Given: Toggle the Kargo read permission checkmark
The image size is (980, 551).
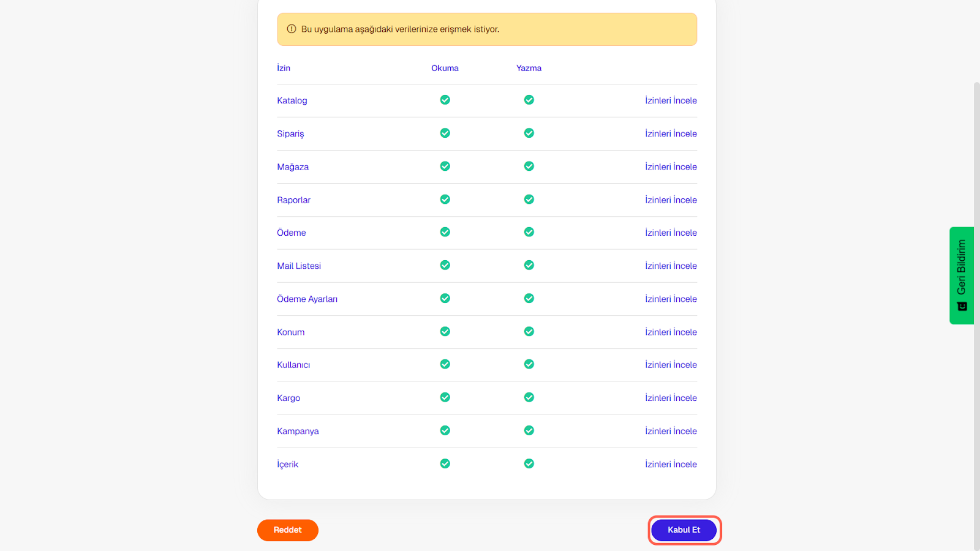Looking at the screenshot, I should pyautogui.click(x=445, y=397).
